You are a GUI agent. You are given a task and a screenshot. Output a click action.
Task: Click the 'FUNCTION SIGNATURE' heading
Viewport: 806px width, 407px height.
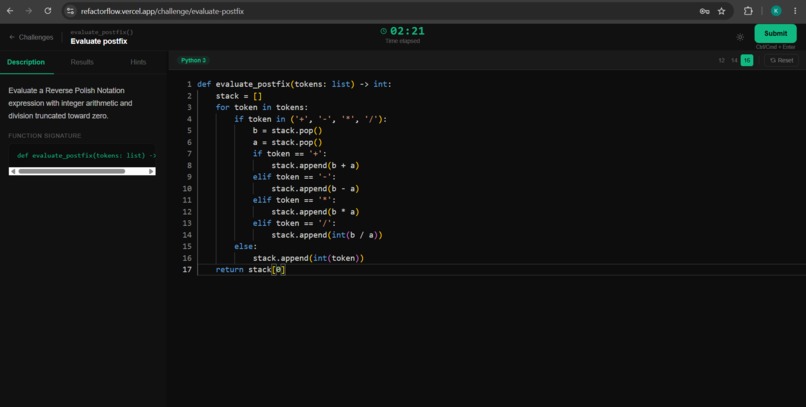point(45,136)
